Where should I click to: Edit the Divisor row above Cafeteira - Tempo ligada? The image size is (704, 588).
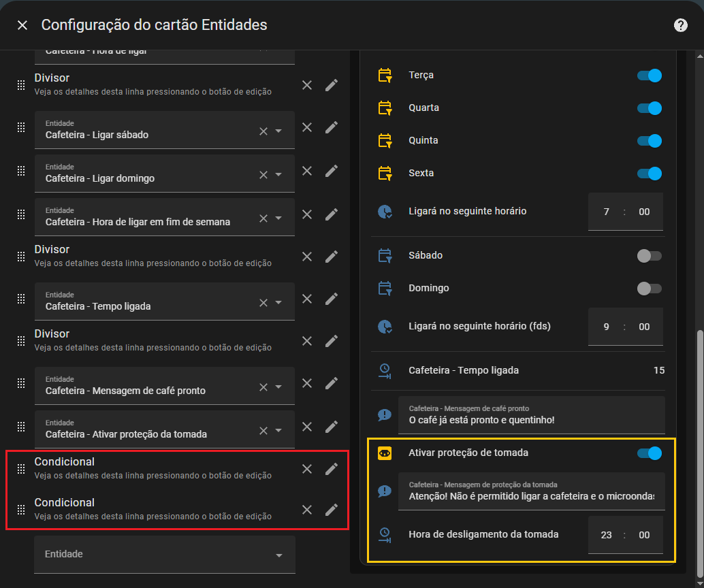point(332,257)
